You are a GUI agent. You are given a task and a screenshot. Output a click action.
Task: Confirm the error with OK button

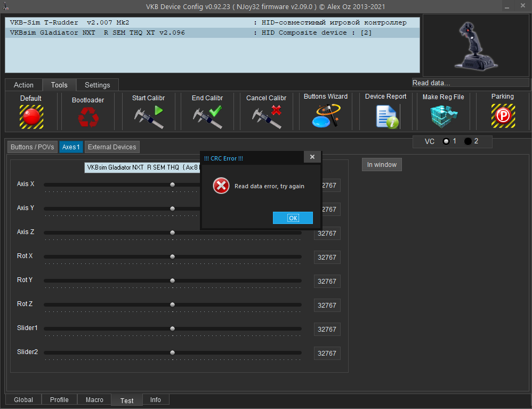point(293,218)
